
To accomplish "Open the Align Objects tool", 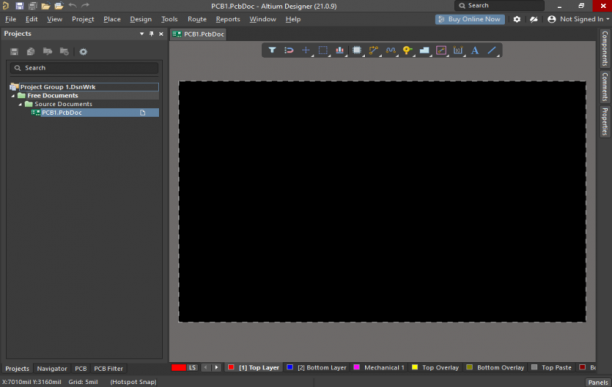I will pos(340,50).
